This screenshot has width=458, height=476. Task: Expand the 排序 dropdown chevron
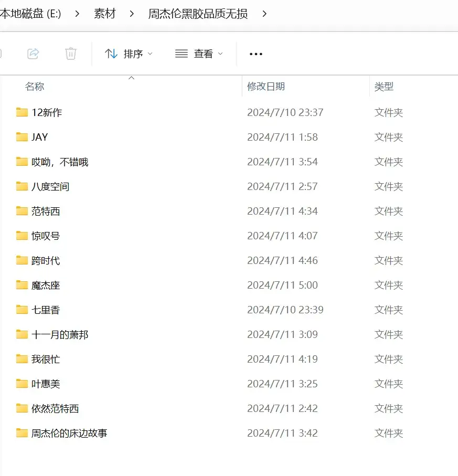tap(151, 54)
